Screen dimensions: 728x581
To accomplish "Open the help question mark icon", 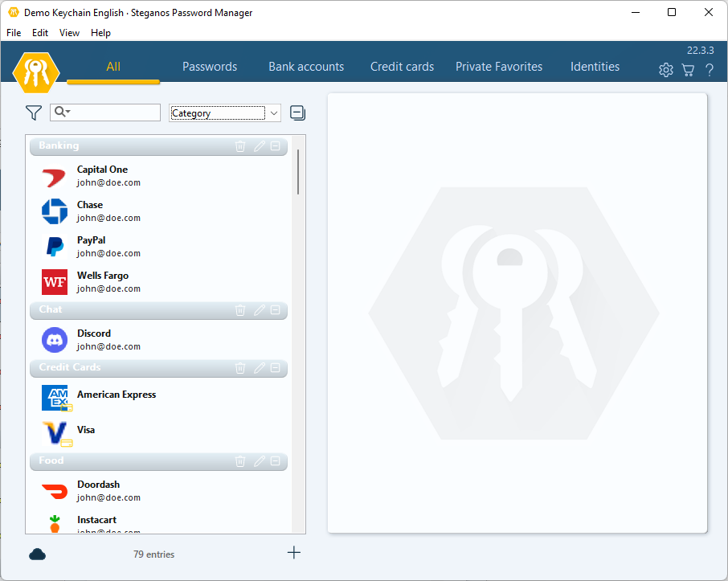I will click(709, 70).
